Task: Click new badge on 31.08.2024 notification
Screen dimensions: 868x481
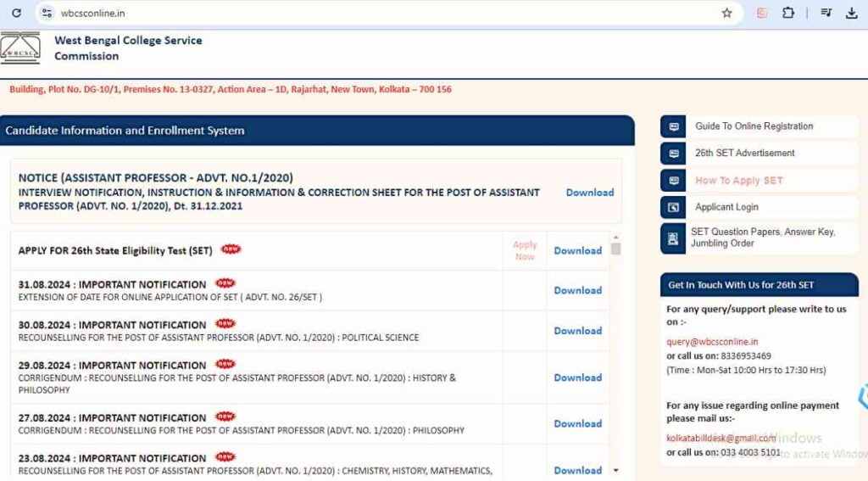Action: (225, 283)
